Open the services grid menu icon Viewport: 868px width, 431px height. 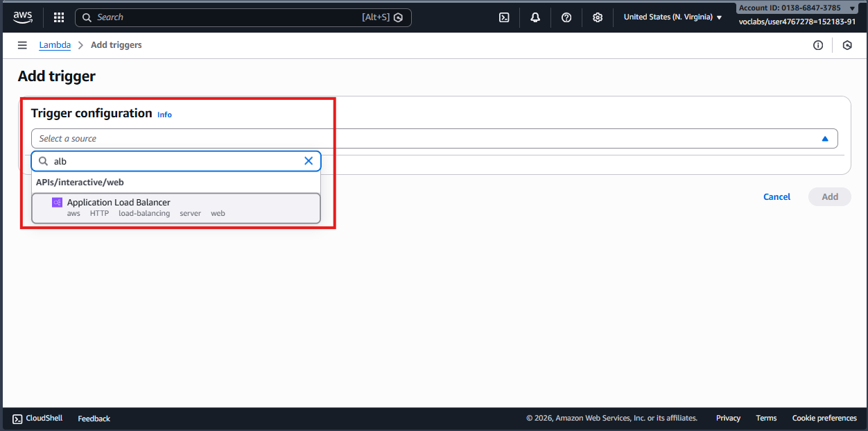pyautogui.click(x=59, y=17)
